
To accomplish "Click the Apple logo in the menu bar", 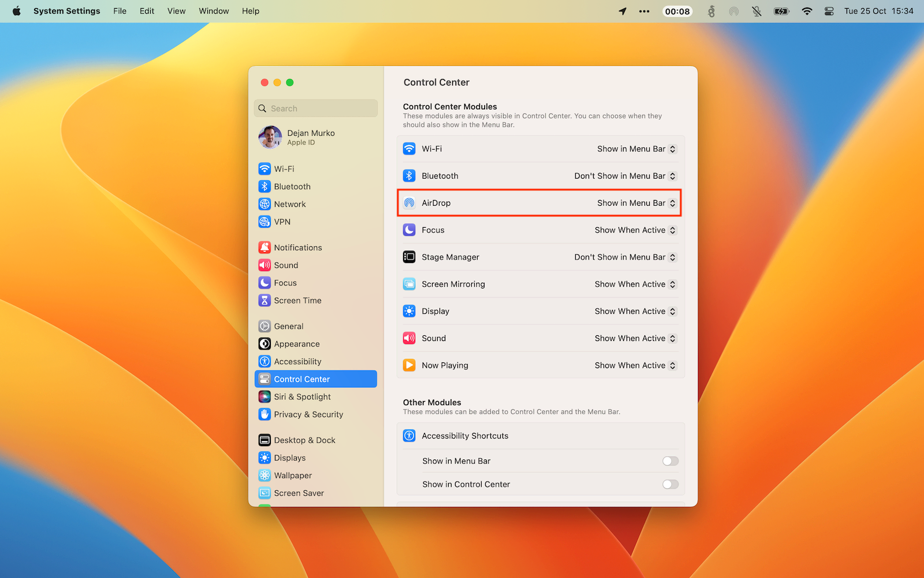I will coord(16,11).
